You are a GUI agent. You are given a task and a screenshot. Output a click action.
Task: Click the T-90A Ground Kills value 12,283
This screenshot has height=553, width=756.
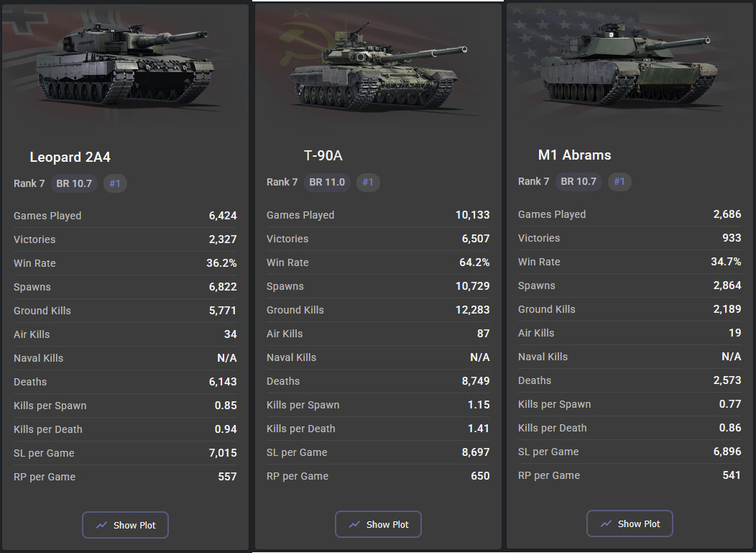pos(472,310)
